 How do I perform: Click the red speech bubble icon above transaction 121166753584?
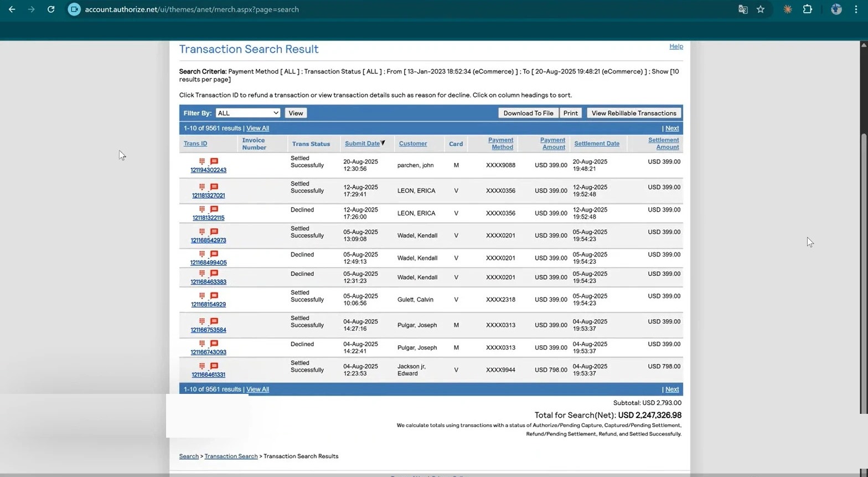(x=214, y=321)
